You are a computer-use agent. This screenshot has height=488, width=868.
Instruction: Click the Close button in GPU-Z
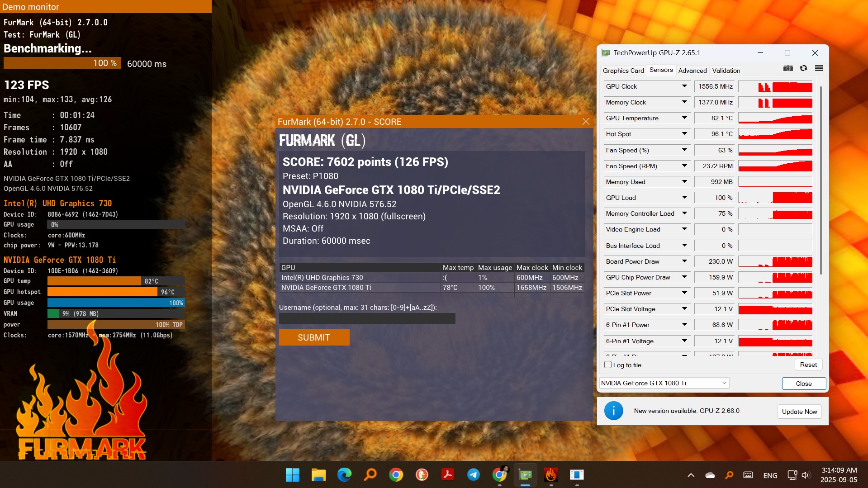[804, 384]
